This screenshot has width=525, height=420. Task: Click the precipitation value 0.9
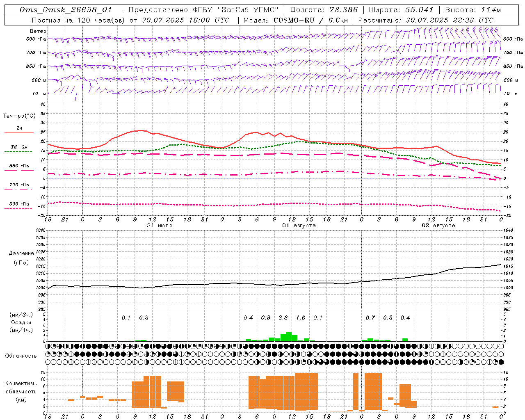[266, 317]
